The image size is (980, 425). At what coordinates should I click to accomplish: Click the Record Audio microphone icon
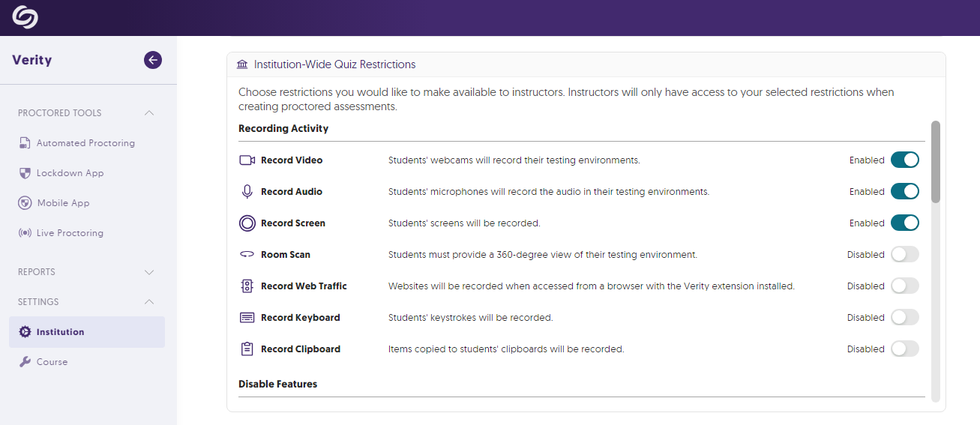pos(247,192)
